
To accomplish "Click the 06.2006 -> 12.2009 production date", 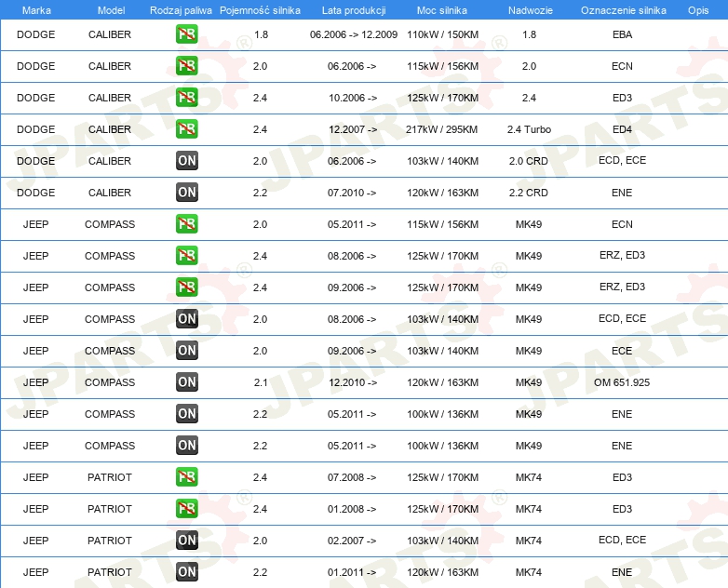I will pyautogui.click(x=353, y=34).
